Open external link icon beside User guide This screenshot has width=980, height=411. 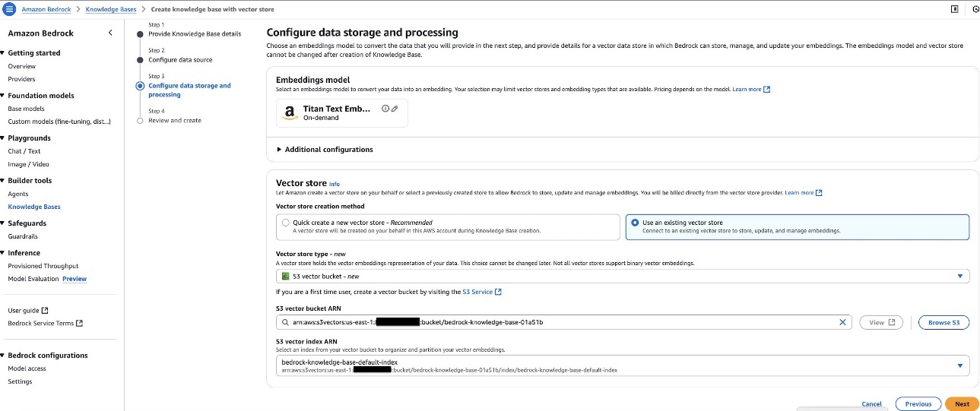45,310
